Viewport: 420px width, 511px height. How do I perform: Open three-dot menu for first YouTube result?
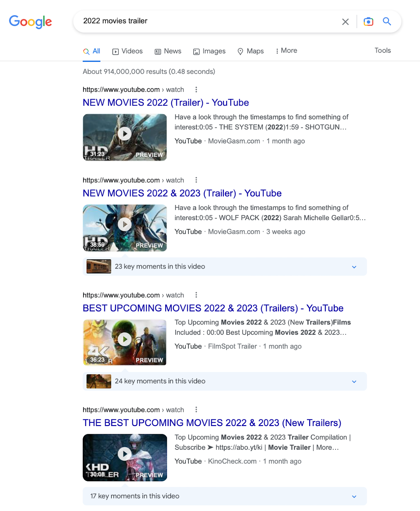tap(196, 89)
